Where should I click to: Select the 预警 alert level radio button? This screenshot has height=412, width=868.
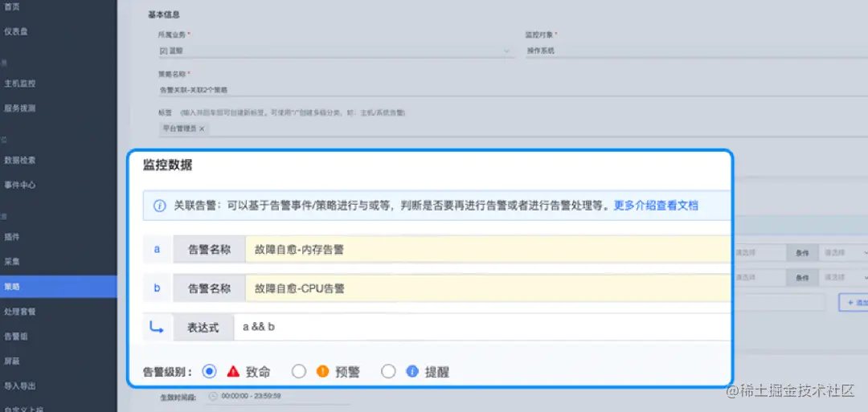tap(299, 371)
